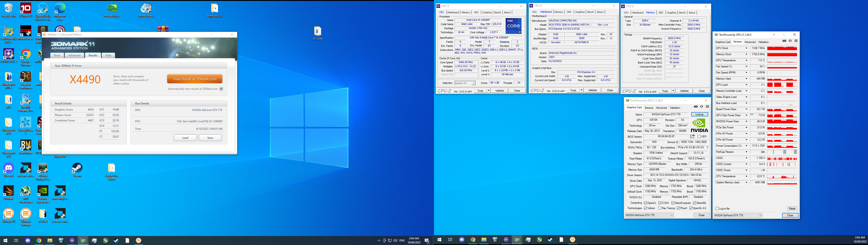The image size is (868, 245).
Task: Click the X4490 score text in 3DMark
Action: pyautogui.click(x=85, y=80)
